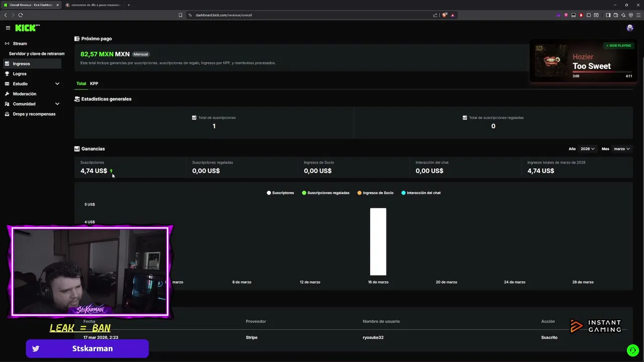Click the green up arrow beside 4,74 US$
Viewport: 644px width, 362px height.
[x=111, y=171]
